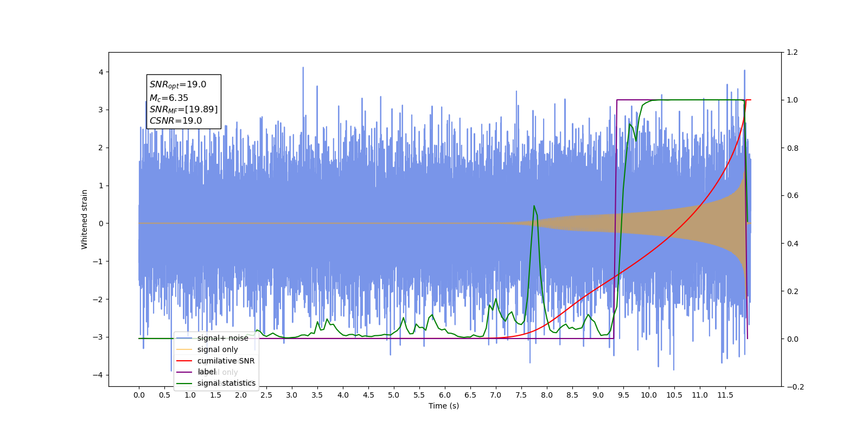Click the 'Time (s)' x-axis label
868x434 pixels.
444,406
